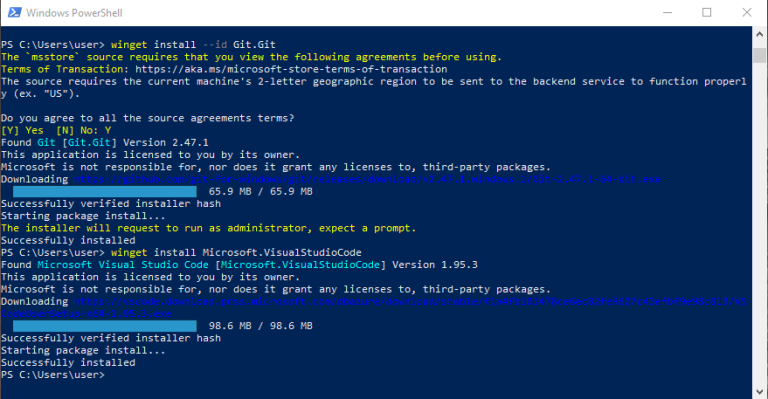Open the Git GitHub releases download link
The width and height of the screenshot is (768, 399).
tap(367, 179)
